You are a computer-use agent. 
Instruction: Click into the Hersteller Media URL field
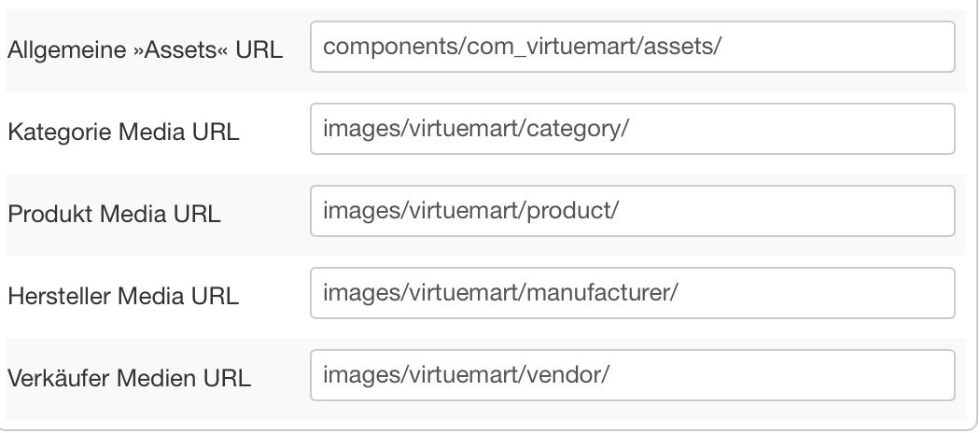pos(632,293)
